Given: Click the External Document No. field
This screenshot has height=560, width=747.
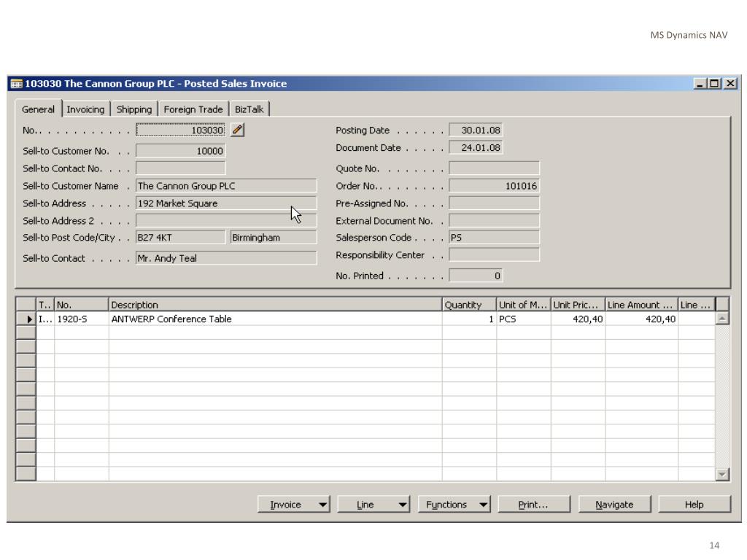Looking at the screenshot, I should pos(494,220).
